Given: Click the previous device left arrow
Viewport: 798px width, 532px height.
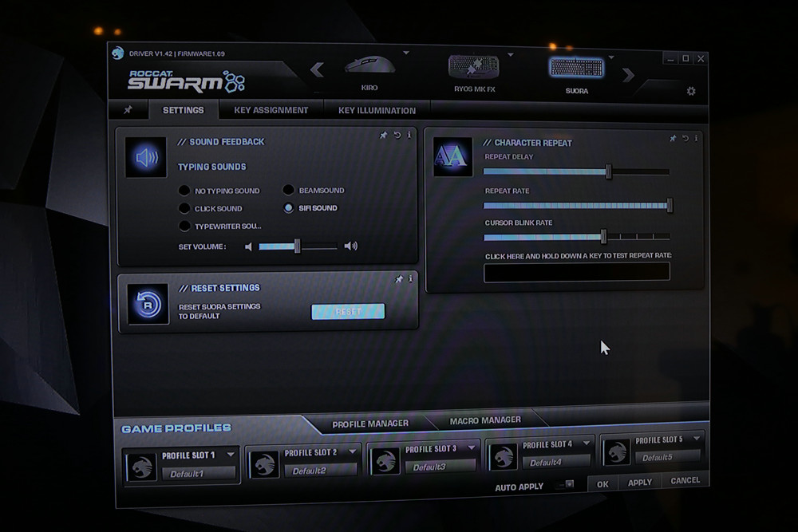Looking at the screenshot, I should (x=317, y=70).
